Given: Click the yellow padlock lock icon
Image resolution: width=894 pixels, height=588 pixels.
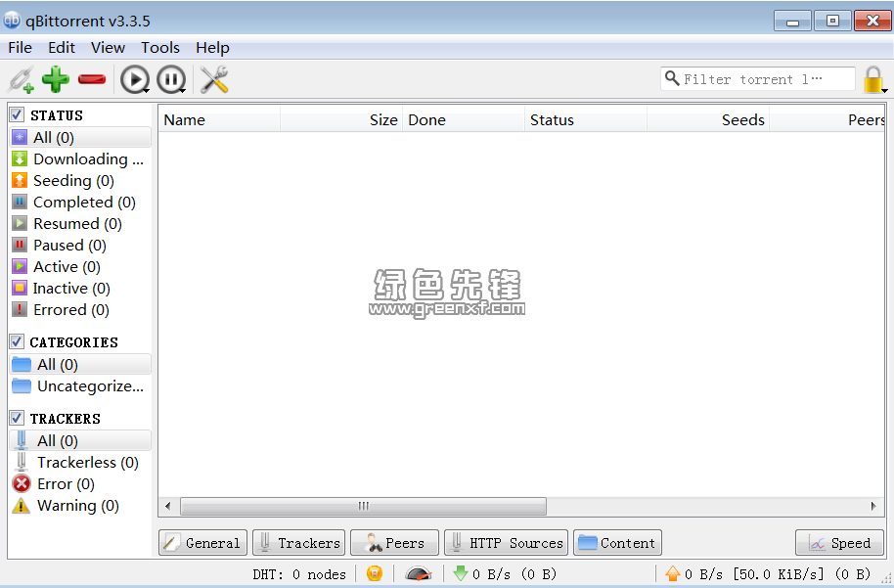Looking at the screenshot, I should [x=873, y=79].
